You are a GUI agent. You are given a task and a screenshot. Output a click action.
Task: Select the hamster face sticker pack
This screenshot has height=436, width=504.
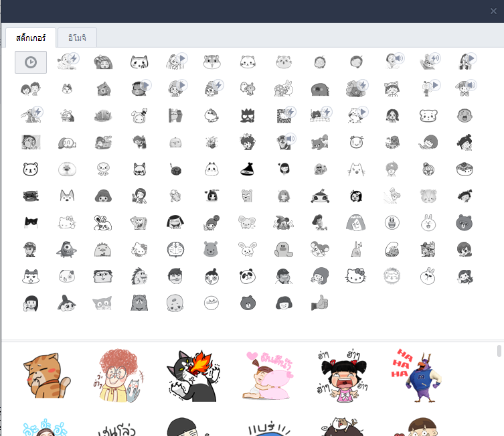pyautogui.click(x=212, y=62)
